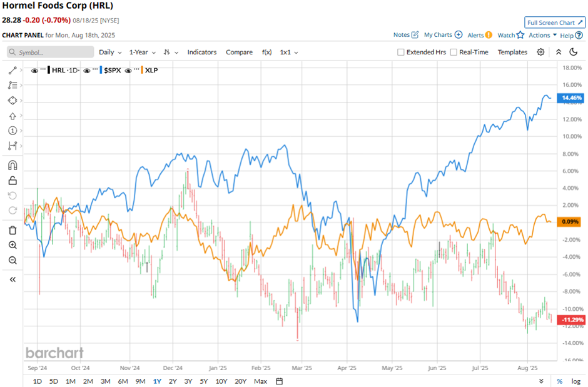588x387 pixels.
Task: Collapse the chart toolbar with double chevron
Action: pos(559,52)
